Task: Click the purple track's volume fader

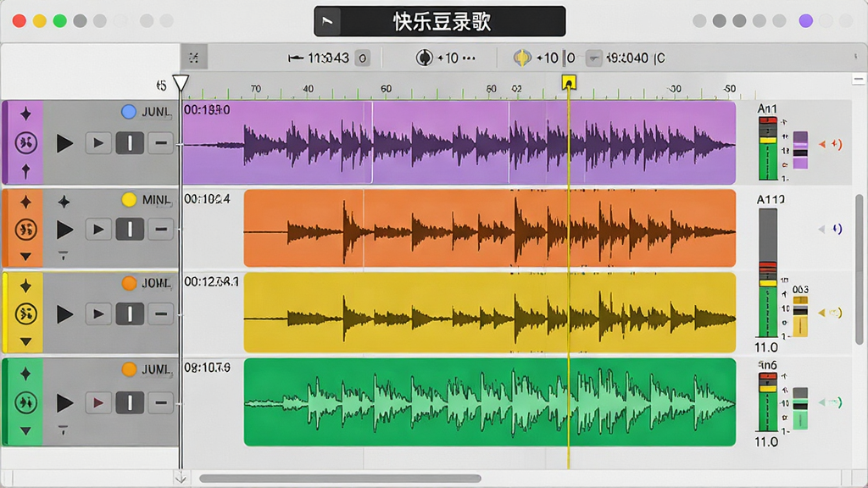Action: pos(800,150)
